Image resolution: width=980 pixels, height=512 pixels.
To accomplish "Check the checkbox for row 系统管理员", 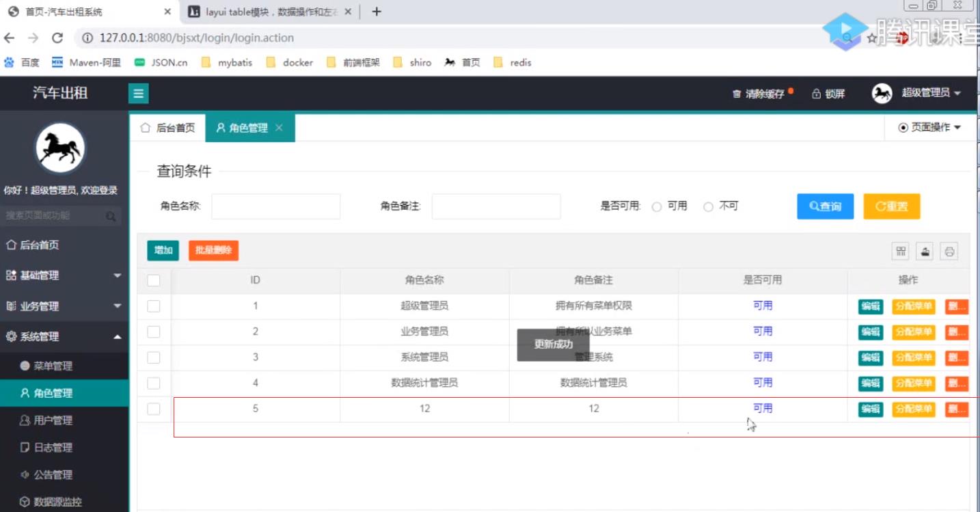I will (154, 358).
